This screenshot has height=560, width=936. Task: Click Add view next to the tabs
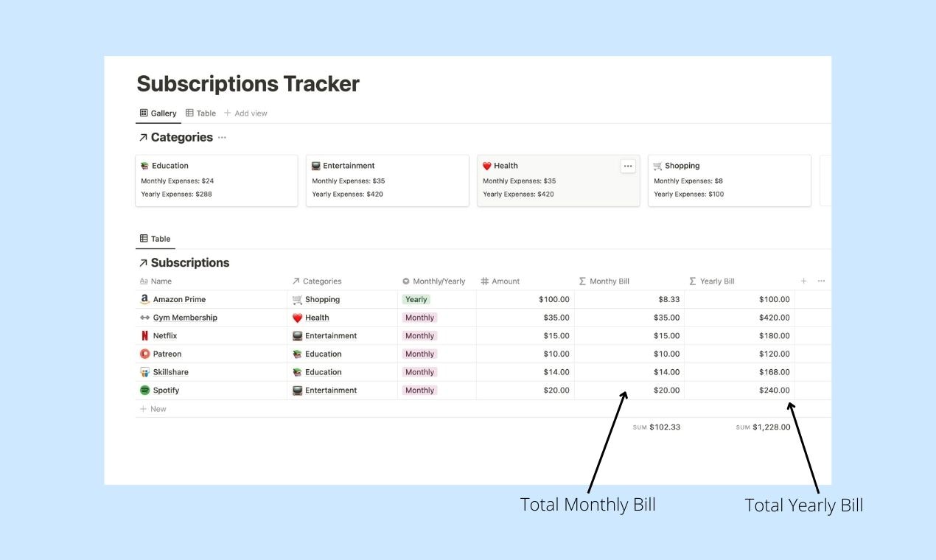click(x=246, y=113)
